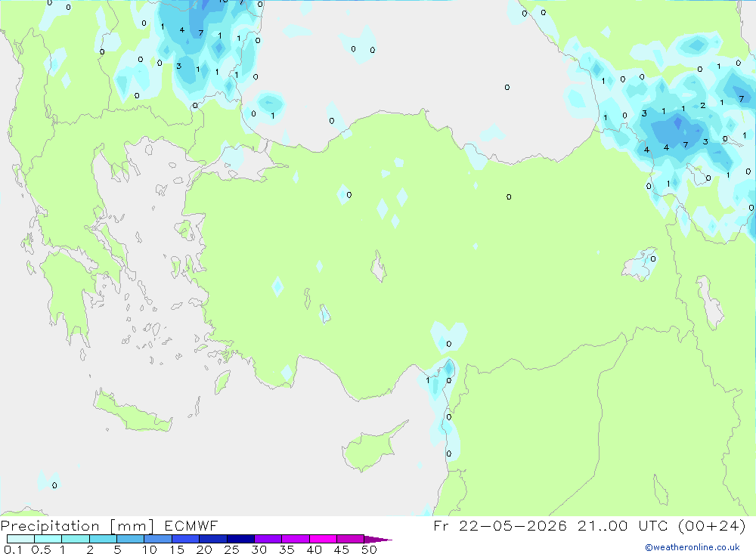
Task: Pick the 1–2 mm cyan legend swatch
Action: pyautogui.click(x=76, y=539)
